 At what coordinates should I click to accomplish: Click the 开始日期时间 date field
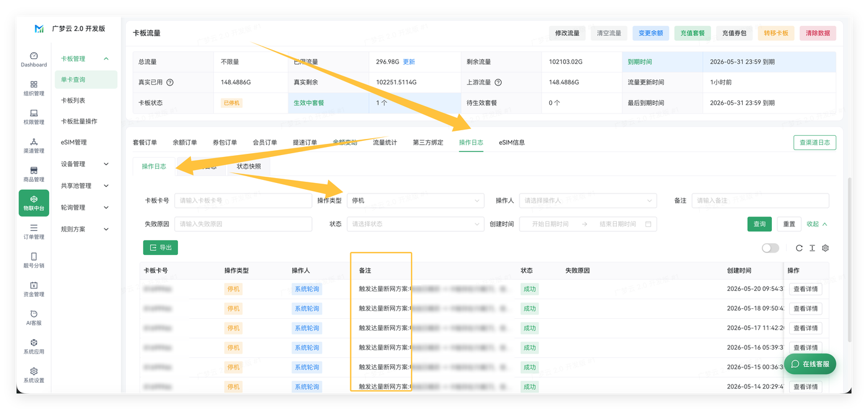point(551,224)
